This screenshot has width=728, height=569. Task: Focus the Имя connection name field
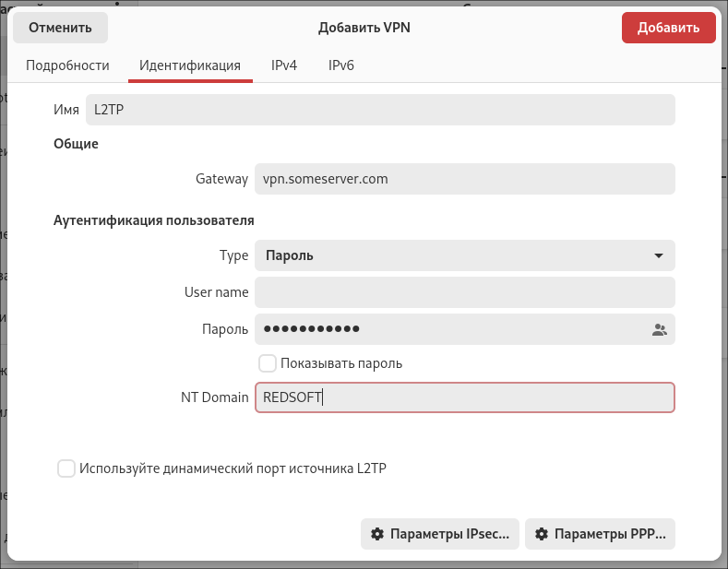point(380,110)
